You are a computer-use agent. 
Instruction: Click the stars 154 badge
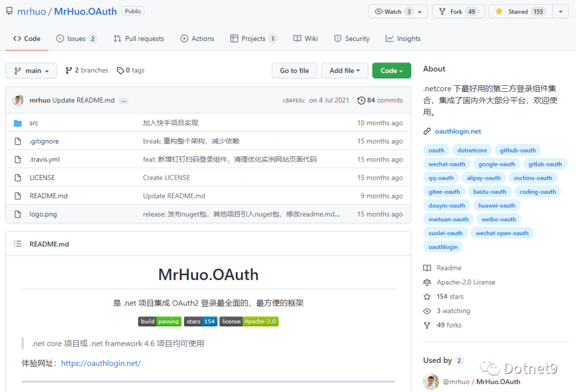[x=201, y=322]
